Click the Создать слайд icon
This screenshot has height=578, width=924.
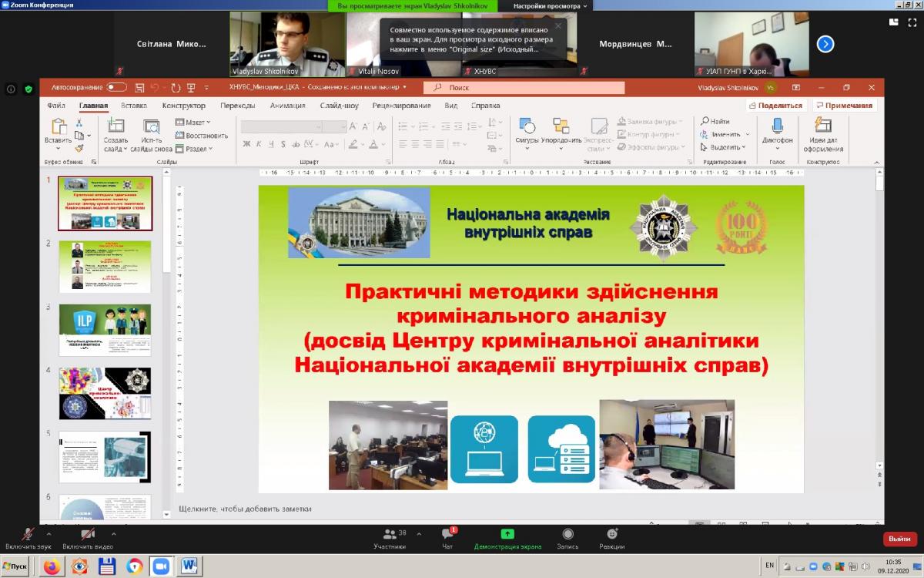tap(115, 126)
